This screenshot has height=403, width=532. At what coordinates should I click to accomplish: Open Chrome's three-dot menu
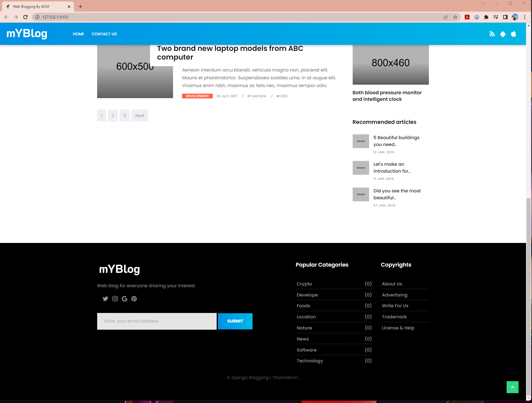(x=525, y=17)
